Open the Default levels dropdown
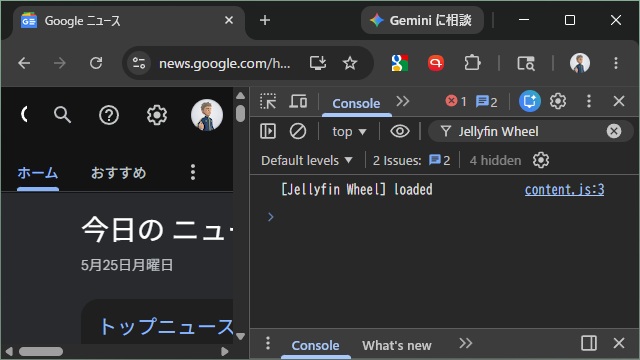 (307, 160)
